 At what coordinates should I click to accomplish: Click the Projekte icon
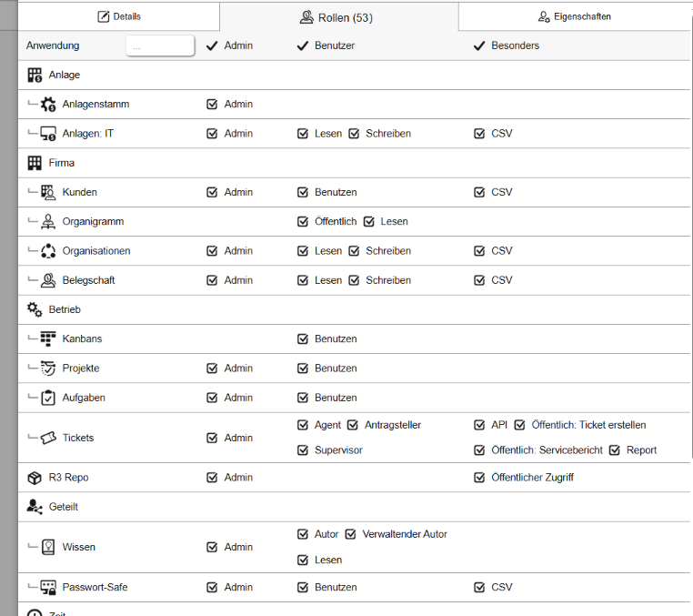point(49,369)
